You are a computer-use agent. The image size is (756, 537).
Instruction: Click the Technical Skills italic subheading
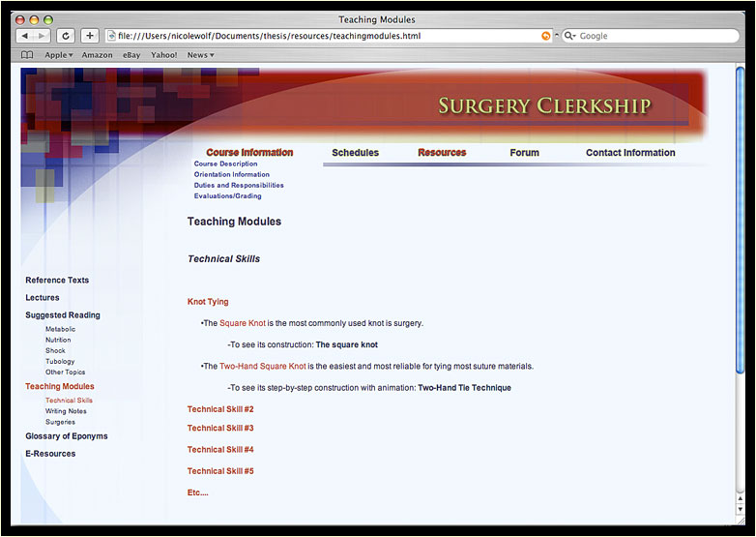(223, 259)
